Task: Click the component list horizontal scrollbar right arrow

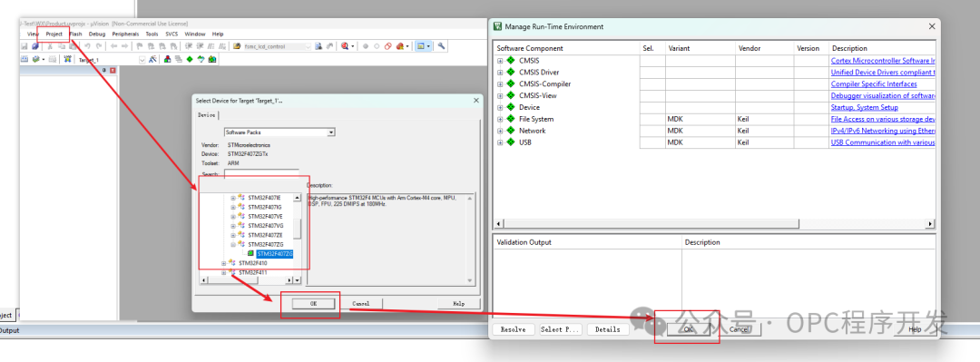Action: click(x=931, y=224)
